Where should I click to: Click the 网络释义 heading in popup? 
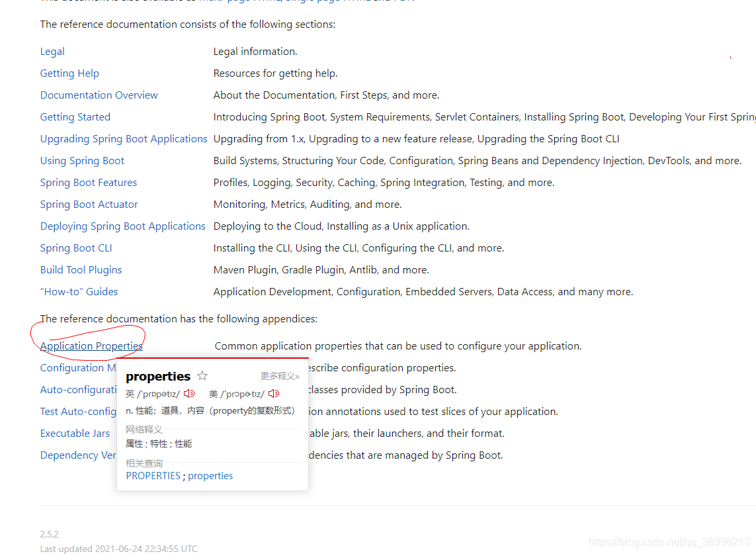[144, 430]
